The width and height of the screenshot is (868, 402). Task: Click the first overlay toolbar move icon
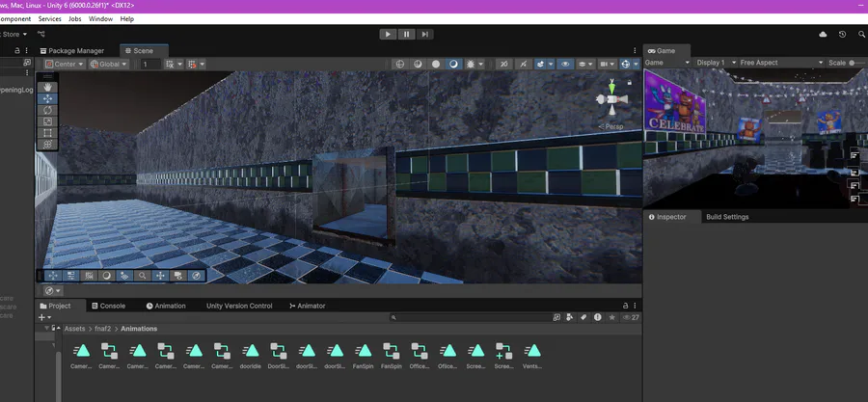(53, 276)
